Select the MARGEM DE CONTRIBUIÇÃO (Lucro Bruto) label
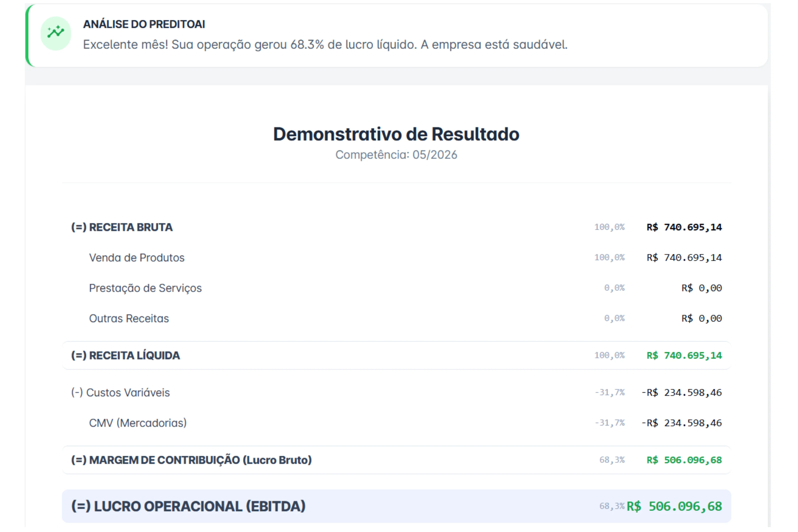 click(x=191, y=460)
